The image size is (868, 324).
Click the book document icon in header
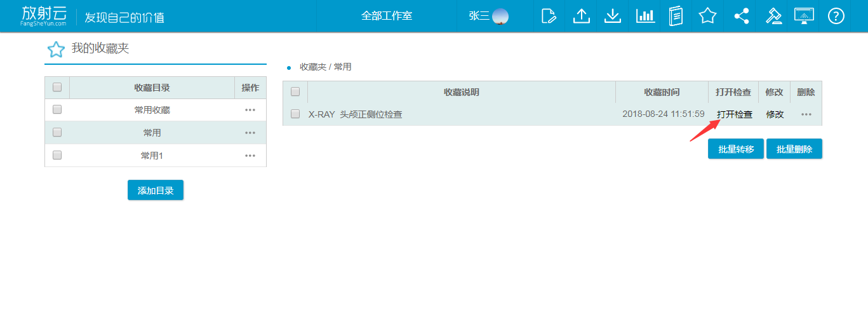676,16
